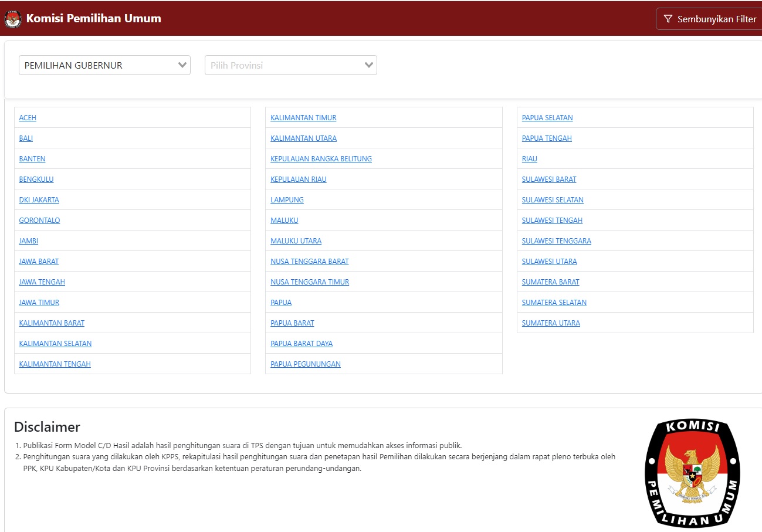Click the KPU logo in header
The height and width of the screenshot is (532, 762).
pos(12,19)
